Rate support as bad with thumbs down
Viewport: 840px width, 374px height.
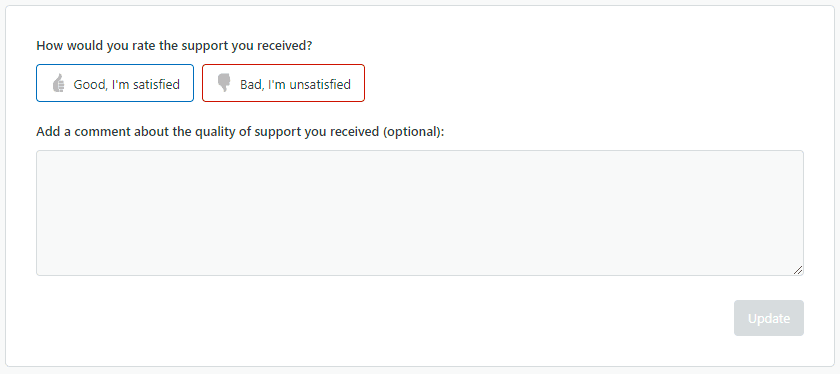pyautogui.click(x=283, y=83)
